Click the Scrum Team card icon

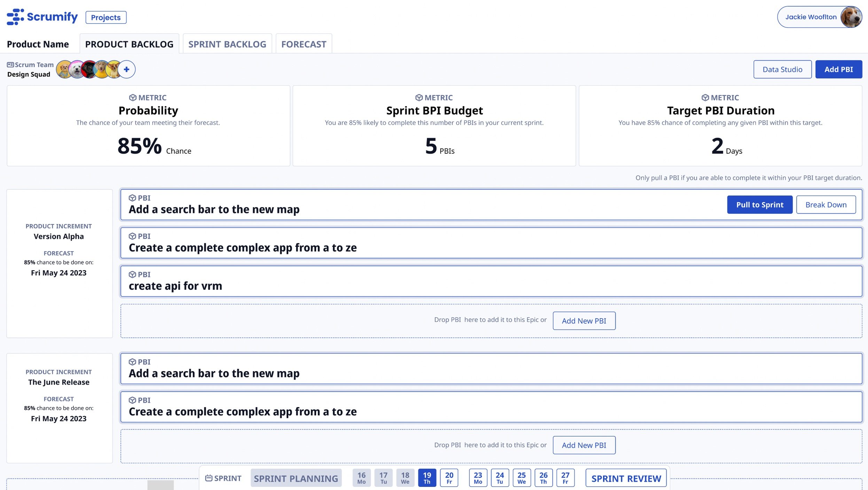tap(10, 65)
